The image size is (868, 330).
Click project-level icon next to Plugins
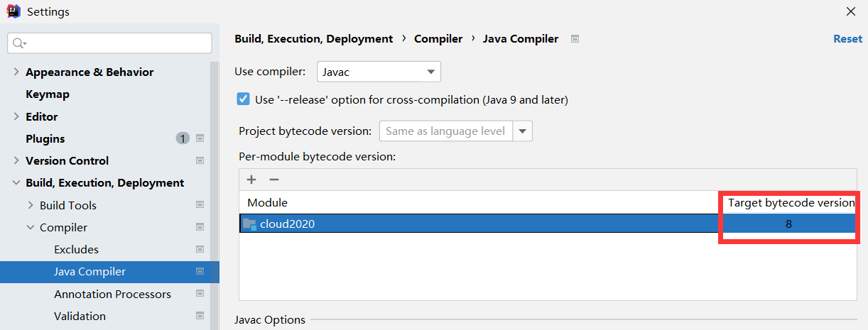tap(200, 138)
